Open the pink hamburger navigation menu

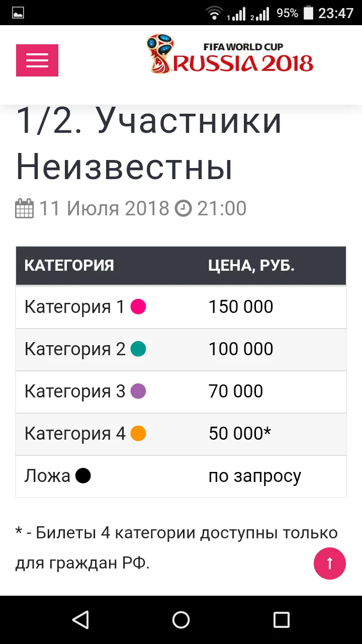37,60
